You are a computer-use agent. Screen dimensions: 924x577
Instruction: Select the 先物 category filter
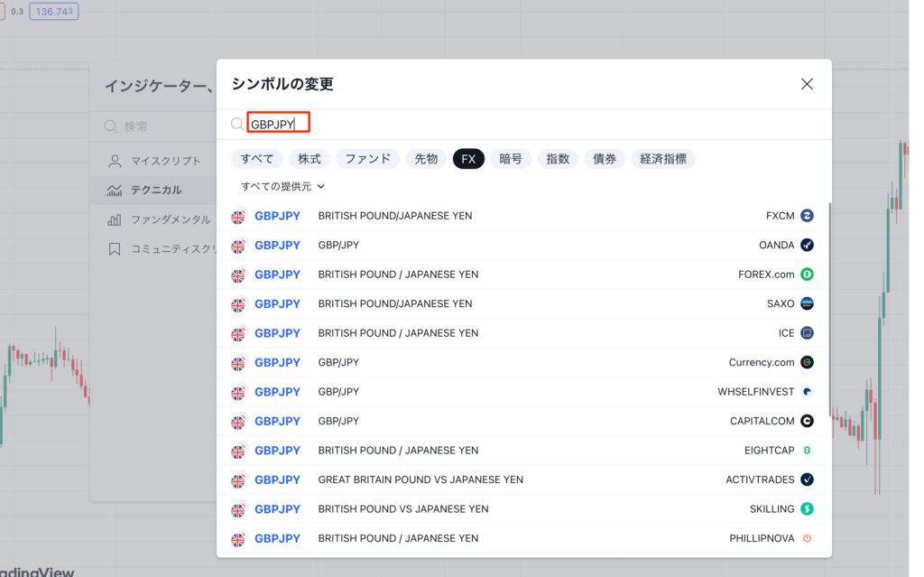tap(426, 159)
